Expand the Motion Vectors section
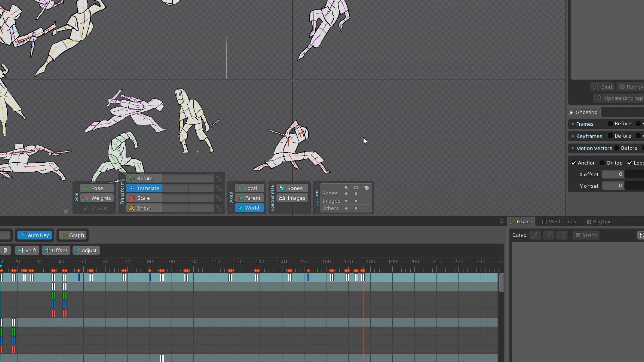 573,148
